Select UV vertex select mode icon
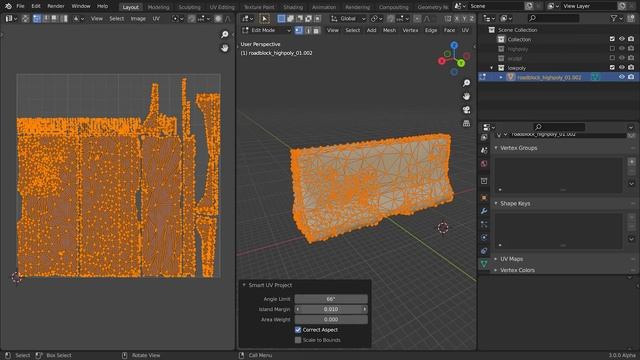The width and height of the screenshot is (640, 360). point(37,19)
